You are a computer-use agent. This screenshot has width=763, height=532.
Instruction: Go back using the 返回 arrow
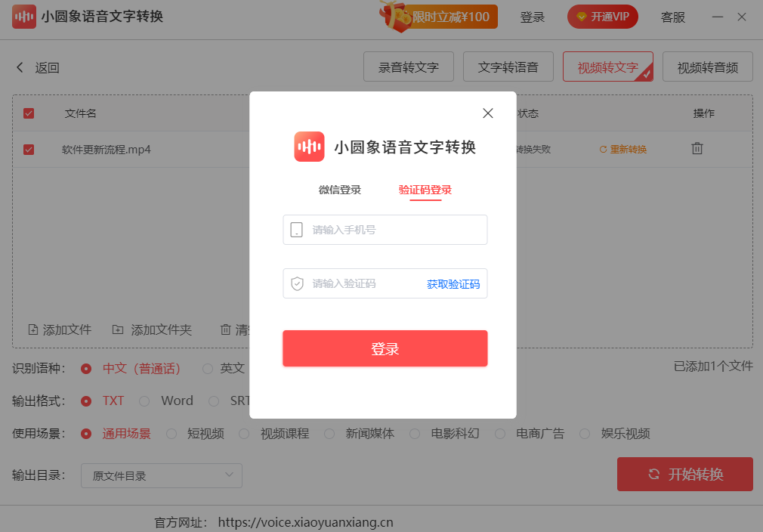pyautogui.click(x=20, y=67)
